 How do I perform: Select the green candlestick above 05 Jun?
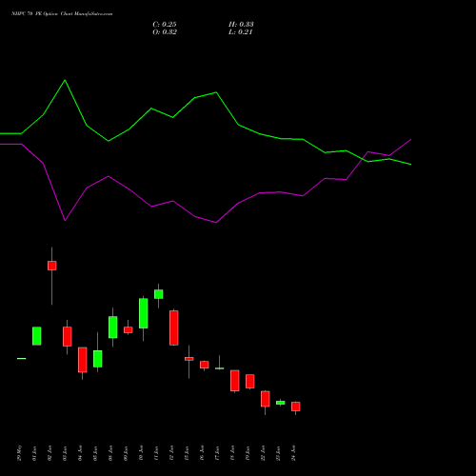tap(98, 359)
